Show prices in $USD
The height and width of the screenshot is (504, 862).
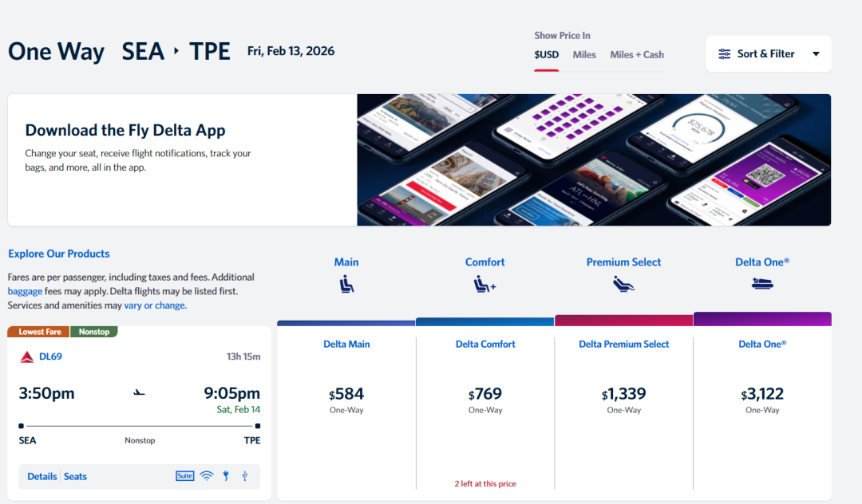pyautogui.click(x=547, y=55)
